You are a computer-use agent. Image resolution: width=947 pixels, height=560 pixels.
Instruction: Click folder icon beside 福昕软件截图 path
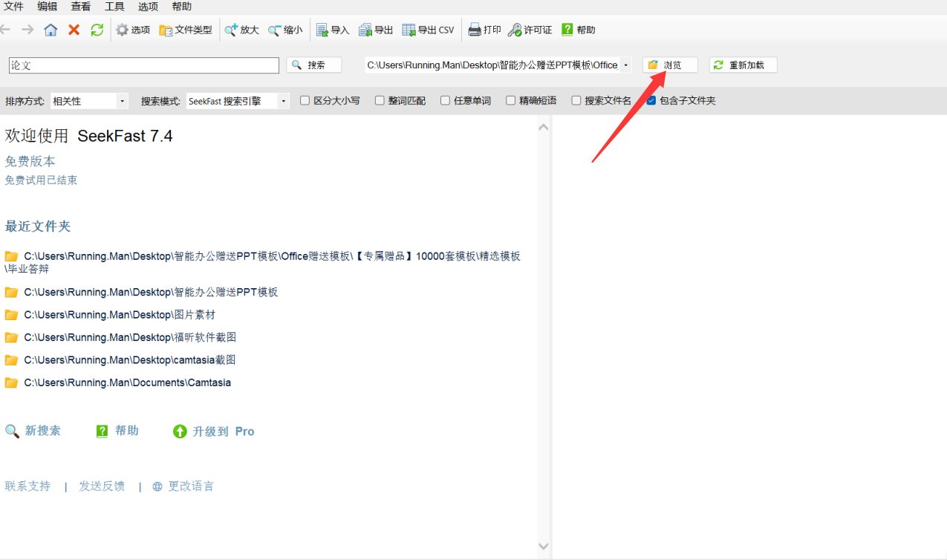point(11,337)
